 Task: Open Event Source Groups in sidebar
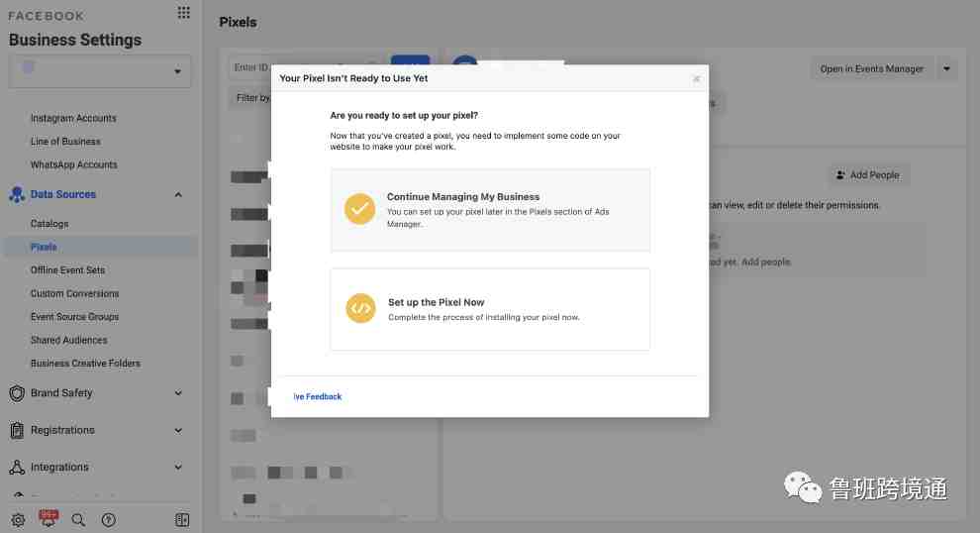pyautogui.click(x=74, y=317)
